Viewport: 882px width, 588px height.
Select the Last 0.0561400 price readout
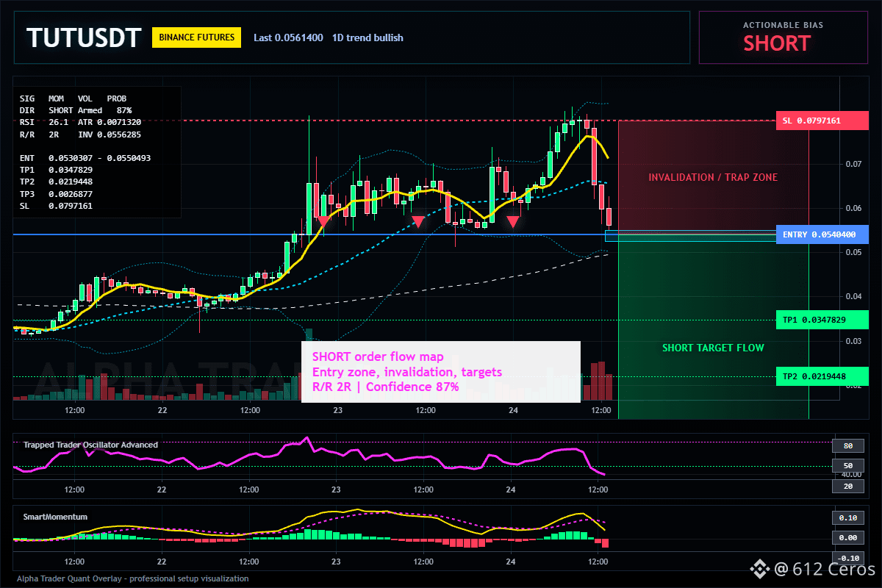(x=288, y=37)
